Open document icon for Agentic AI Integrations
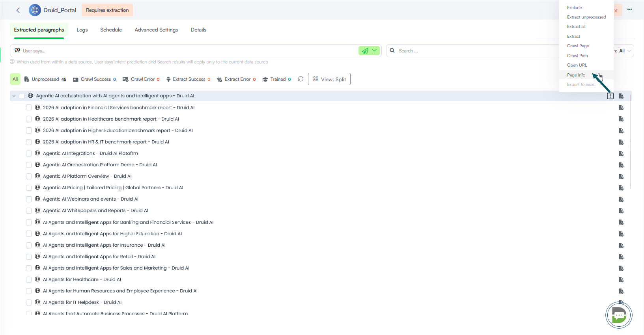This screenshot has height=335, width=644. pyautogui.click(x=621, y=153)
